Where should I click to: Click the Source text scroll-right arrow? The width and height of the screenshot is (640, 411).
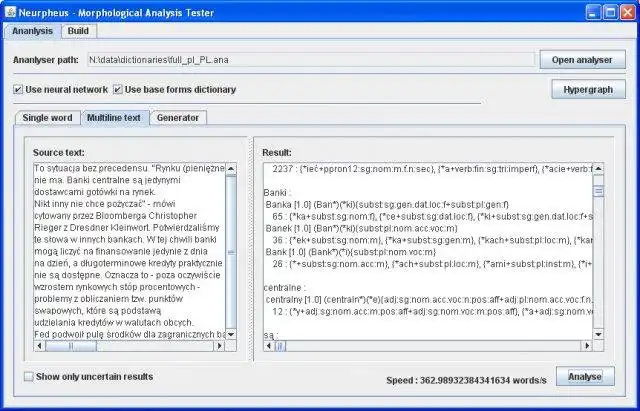(x=220, y=346)
